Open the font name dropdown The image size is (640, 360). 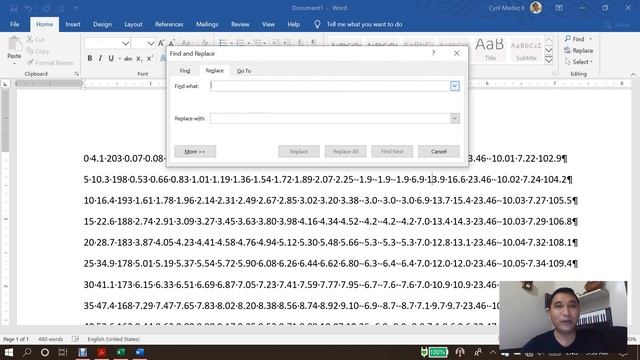tap(125, 43)
